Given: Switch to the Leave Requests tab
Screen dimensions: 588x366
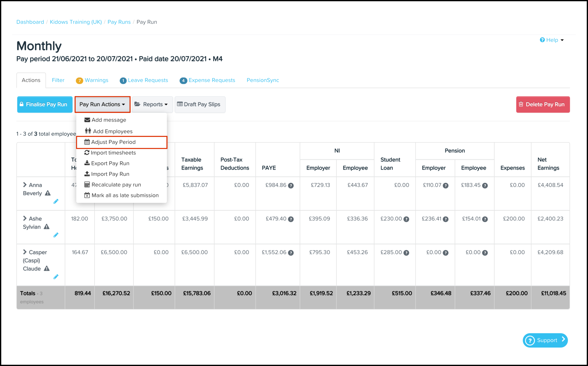Looking at the screenshot, I should (148, 80).
